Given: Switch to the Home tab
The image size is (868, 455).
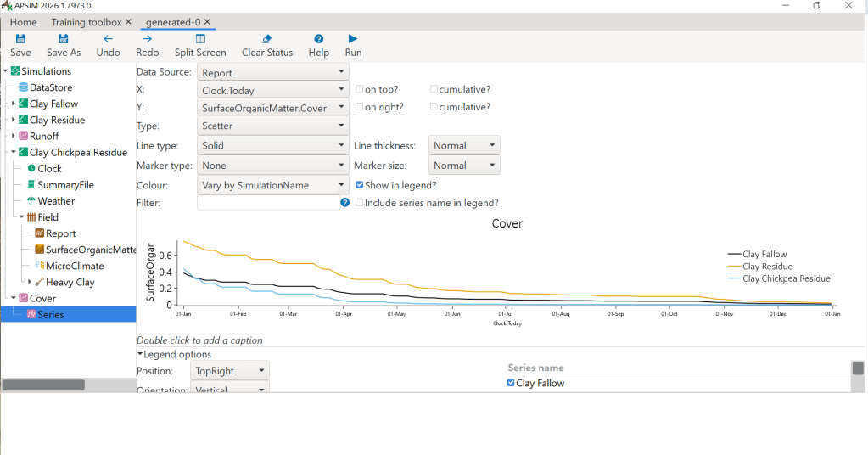Looking at the screenshot, I should pyautogui.click(x=24, y=22).
